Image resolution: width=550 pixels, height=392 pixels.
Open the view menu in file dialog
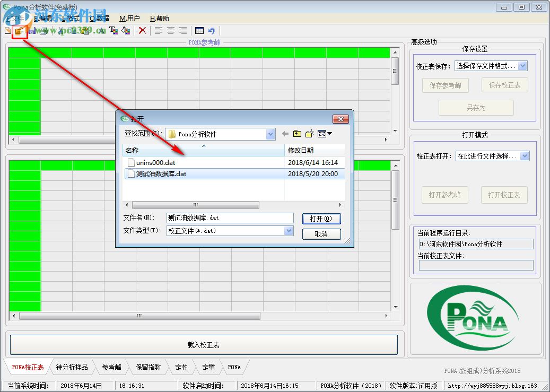point(324,134)
